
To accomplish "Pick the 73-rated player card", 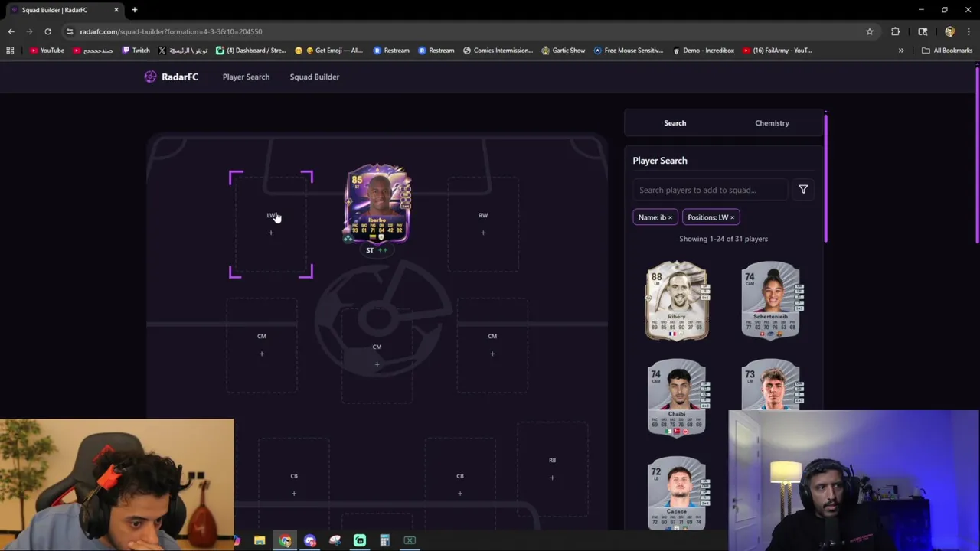I will pyautogui.click(x=771, y=385).
